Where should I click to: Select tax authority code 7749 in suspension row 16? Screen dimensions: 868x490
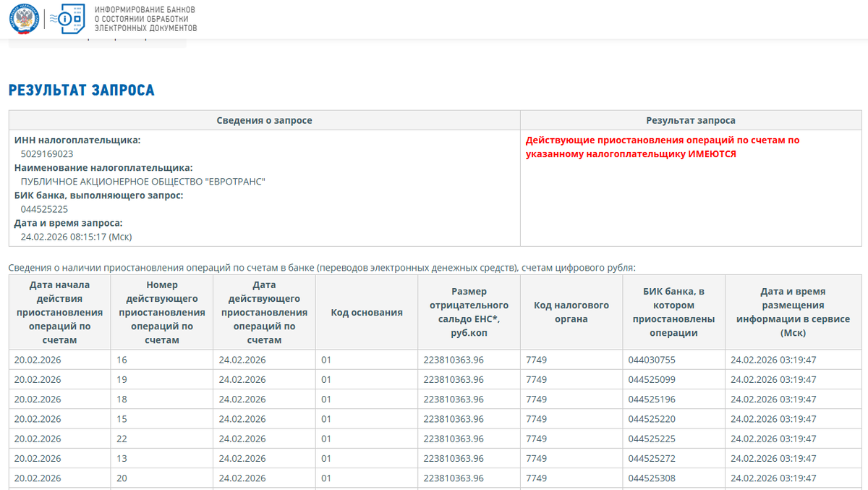pyautogui.click(x=537, y=360)
